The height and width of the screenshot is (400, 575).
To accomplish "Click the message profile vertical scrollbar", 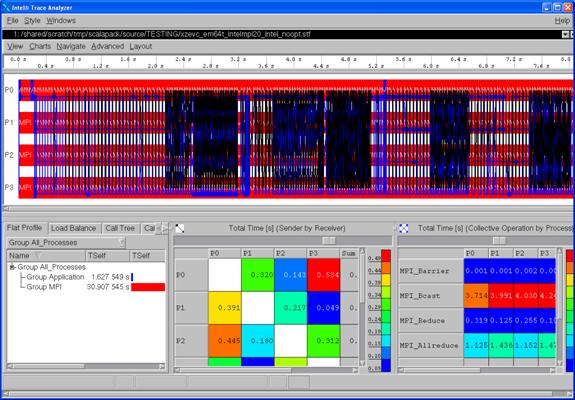I will [362, 307].
